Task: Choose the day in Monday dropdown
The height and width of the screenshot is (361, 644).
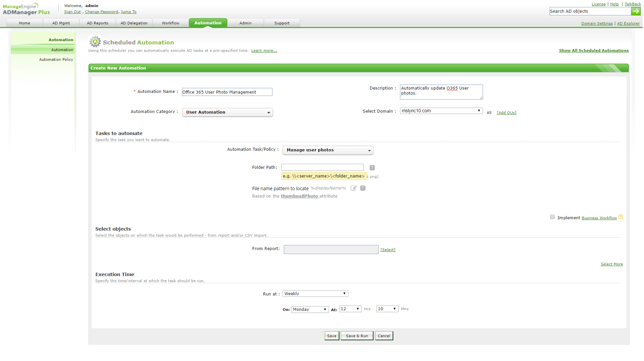Action: tap(310, 310)
